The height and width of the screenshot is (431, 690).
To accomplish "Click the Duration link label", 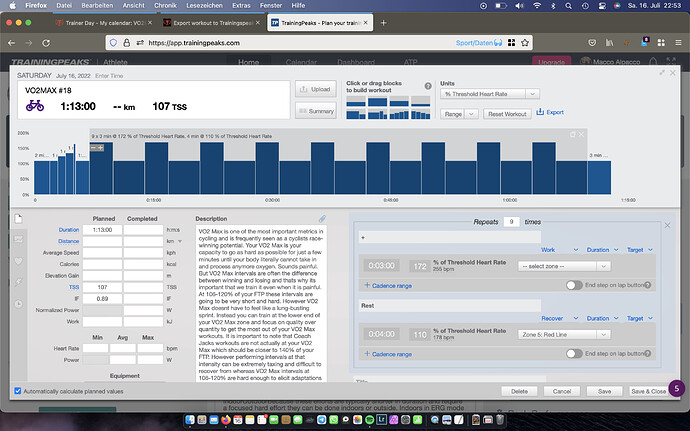I will coord(69,230).
